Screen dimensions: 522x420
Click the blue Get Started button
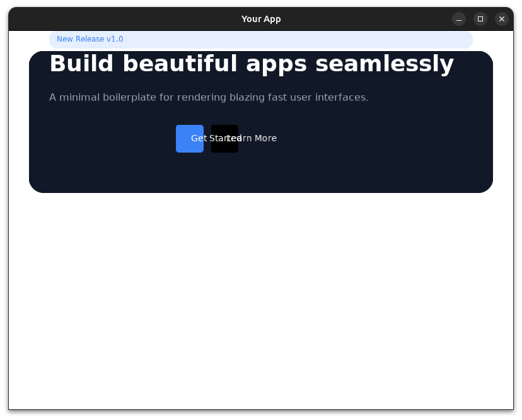[x=189, y=139]
